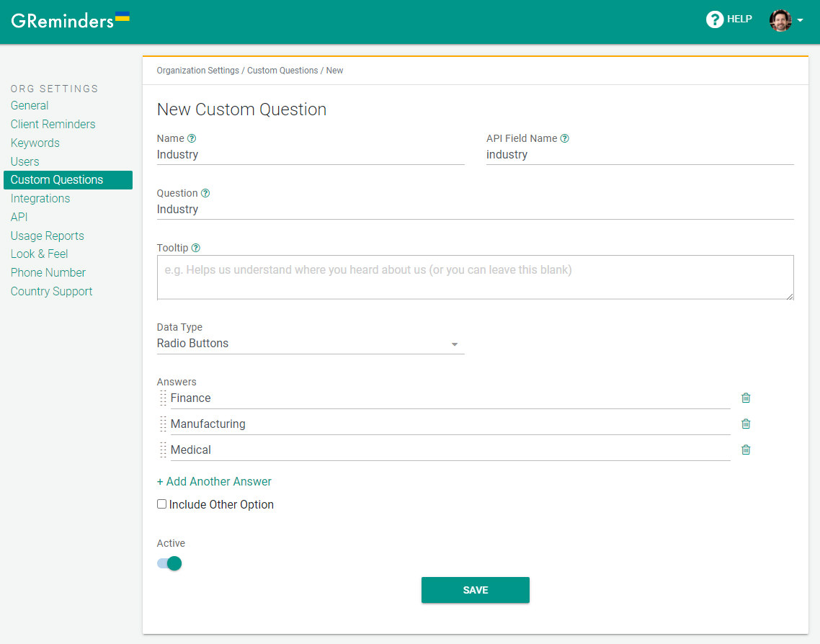Enable the Include Other Option checkbox
Screen dimensions: 820x644
[x=161, y=504]
